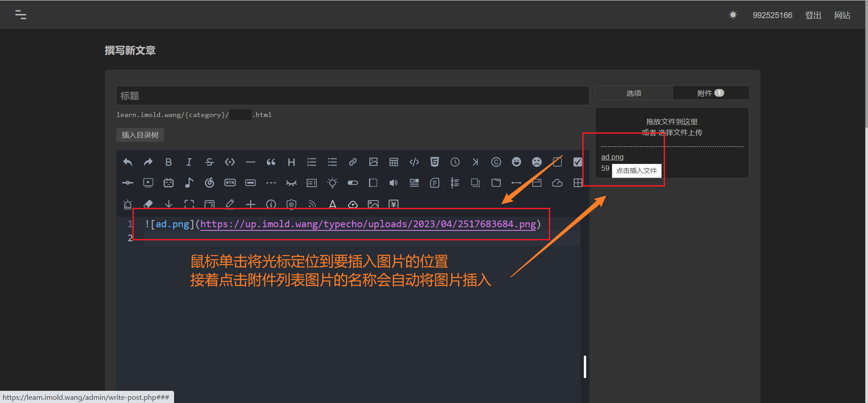The width and height of the screenshot is (868, 403).
Task: Insert image from third toolbar row
Action: (373, 204)
